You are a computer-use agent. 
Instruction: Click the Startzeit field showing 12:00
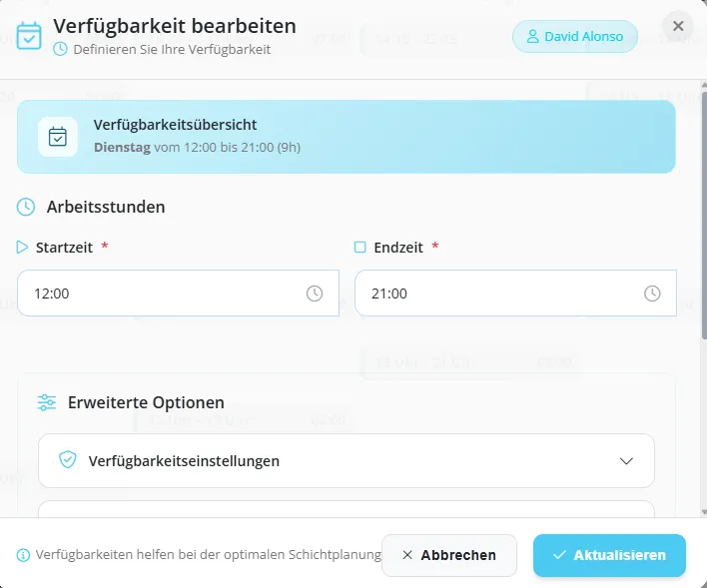(x=178, y=294)
